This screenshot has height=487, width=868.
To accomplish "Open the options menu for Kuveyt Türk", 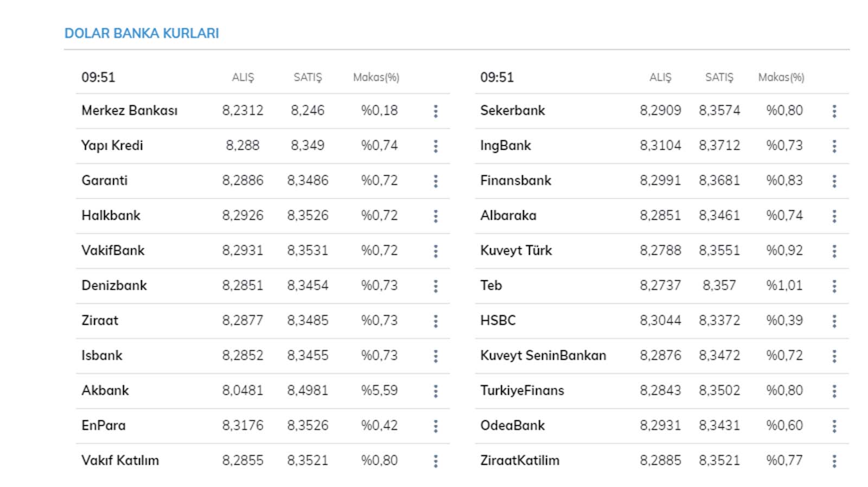I will click(834, 251).
